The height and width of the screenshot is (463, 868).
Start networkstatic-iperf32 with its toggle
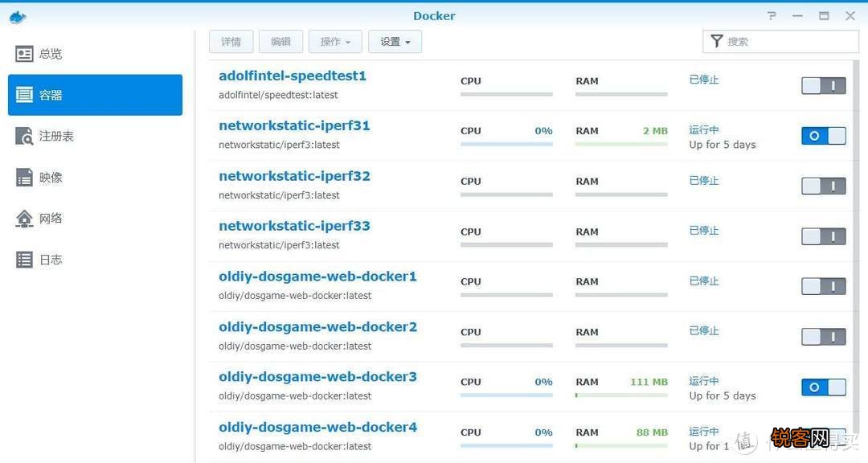point(824,186)
